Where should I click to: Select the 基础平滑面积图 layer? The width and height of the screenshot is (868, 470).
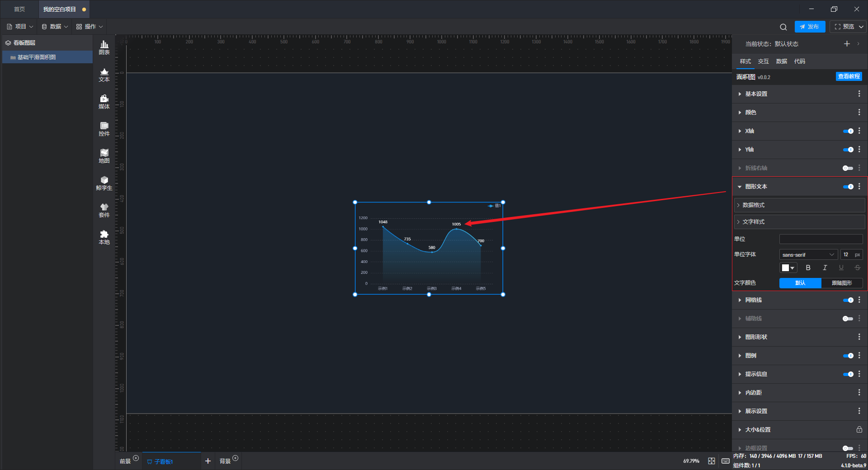47,57
